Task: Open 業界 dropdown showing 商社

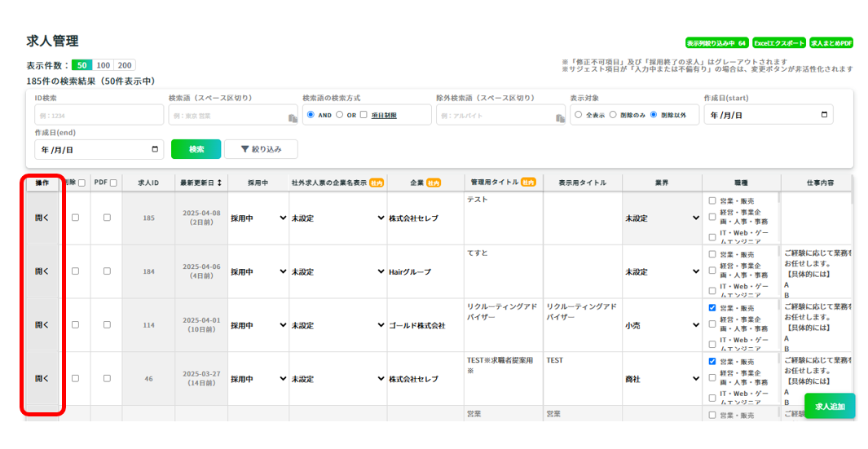Action: (662, 379)
